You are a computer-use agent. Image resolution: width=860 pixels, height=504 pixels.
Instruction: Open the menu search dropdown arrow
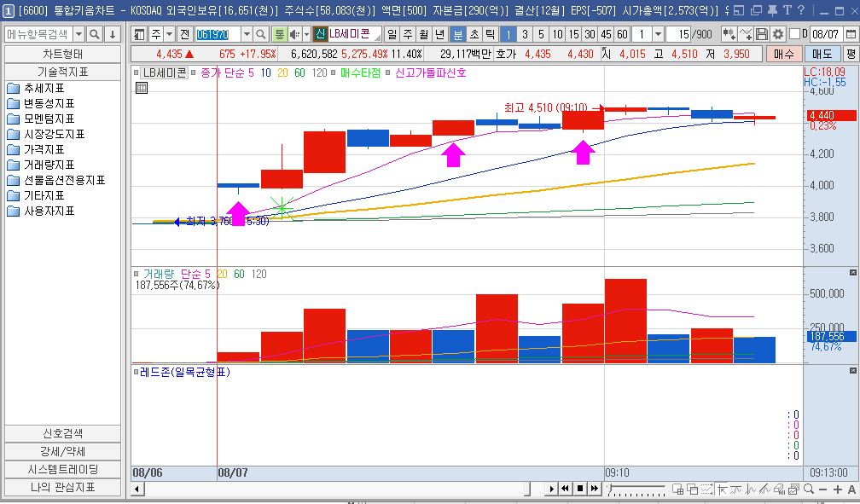coord(79,35)
